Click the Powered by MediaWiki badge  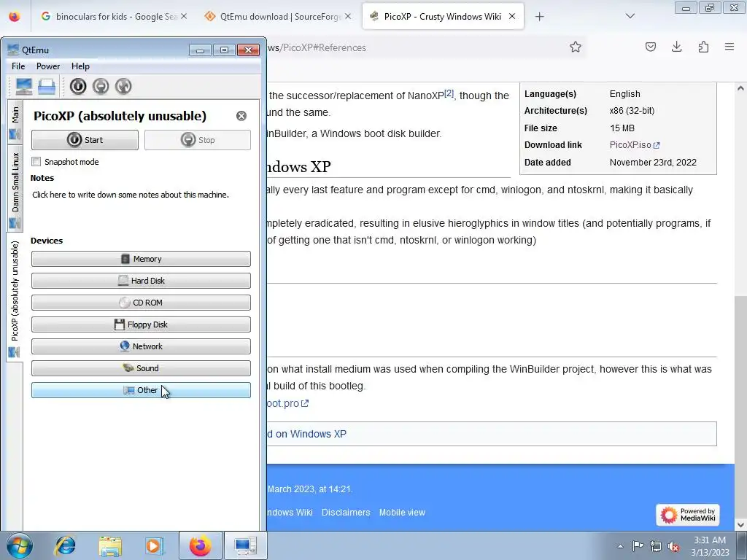(x=688, y=515)
